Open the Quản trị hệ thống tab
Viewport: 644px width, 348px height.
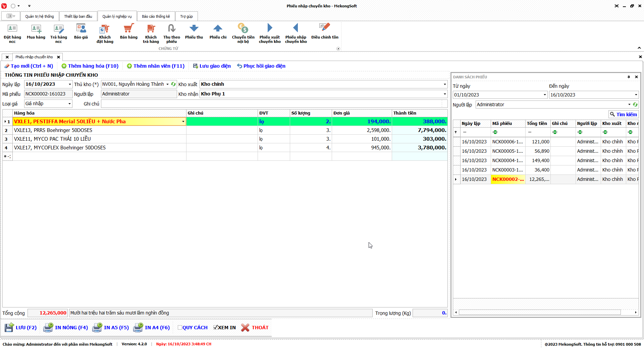[39, 16]
